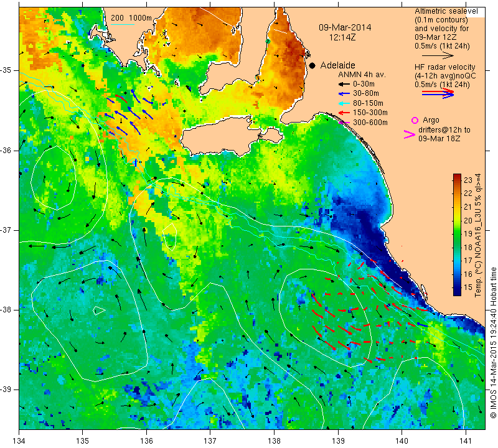Click longitude axis label '141'

click(466, 441)
